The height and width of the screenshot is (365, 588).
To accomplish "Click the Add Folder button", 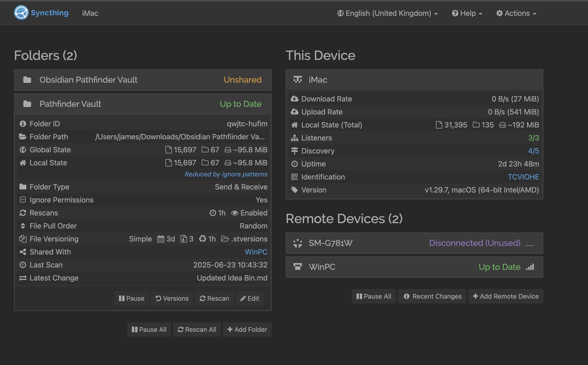I will point(247,330).
